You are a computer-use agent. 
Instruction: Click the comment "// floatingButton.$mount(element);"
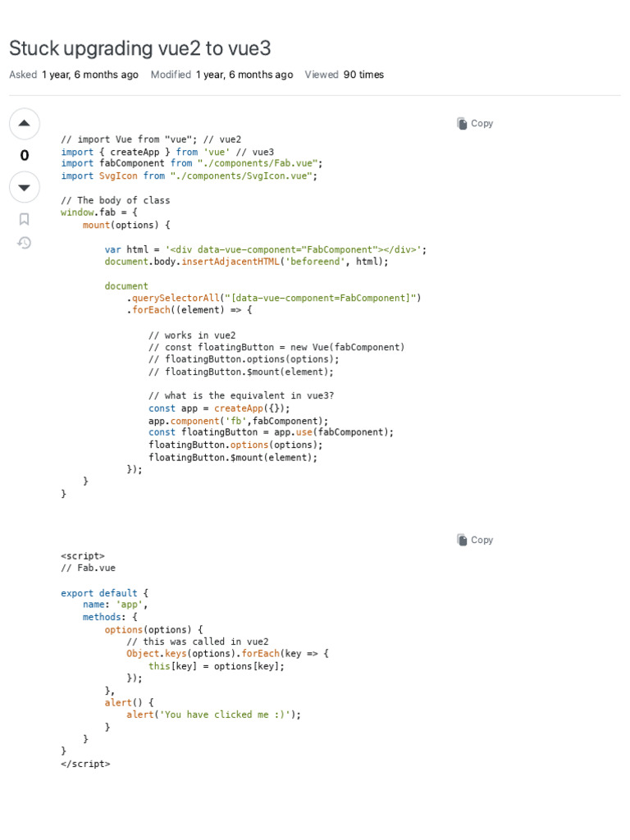(x=241, y=372)
